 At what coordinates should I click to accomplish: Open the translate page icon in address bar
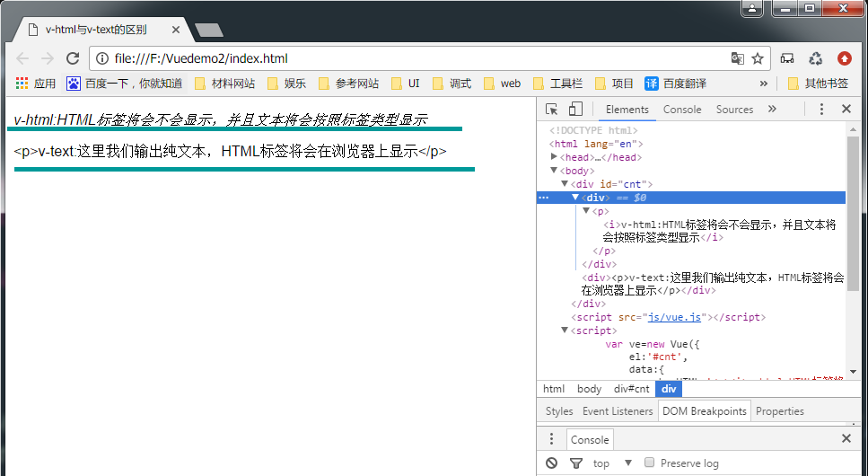click(737, 58)
